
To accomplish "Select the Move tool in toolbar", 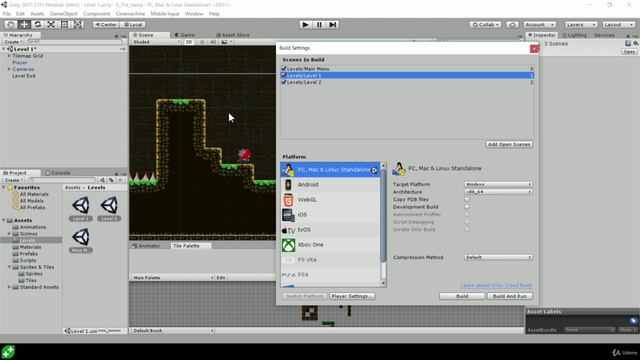I will [x=24, y=24].
